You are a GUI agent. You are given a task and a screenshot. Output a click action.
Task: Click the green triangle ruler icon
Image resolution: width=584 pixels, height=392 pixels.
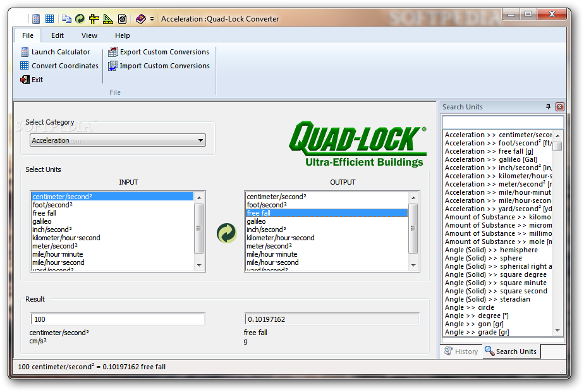point(108,18)
